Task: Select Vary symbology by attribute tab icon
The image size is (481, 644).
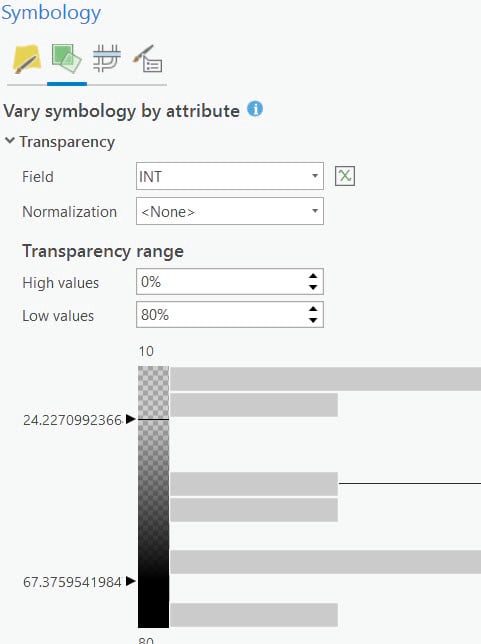Action: coord(67,59)
